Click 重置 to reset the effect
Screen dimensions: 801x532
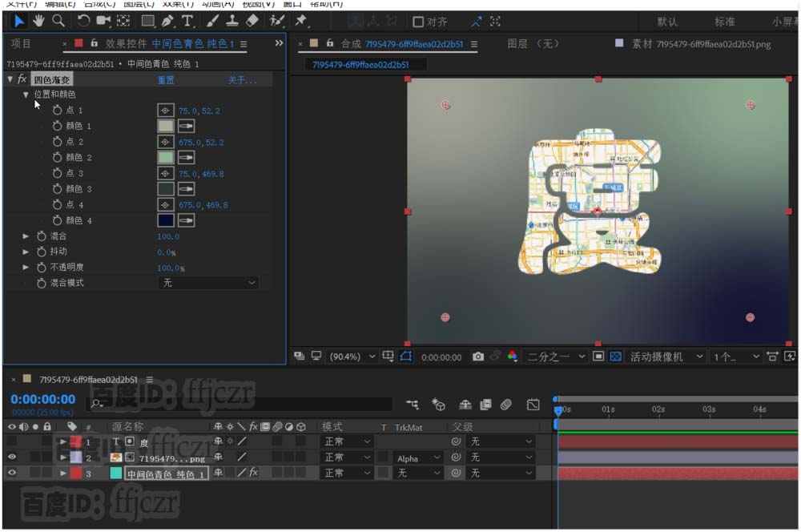(x=166, y=80)
